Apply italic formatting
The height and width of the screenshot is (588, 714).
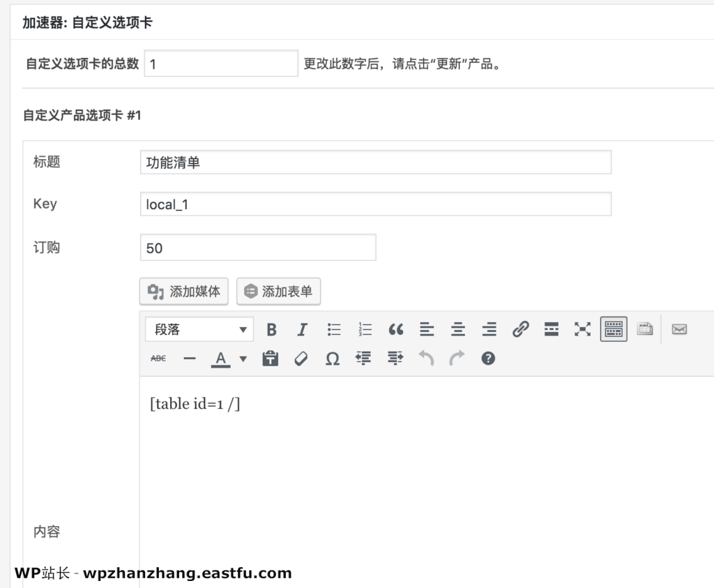coord(303,330)
